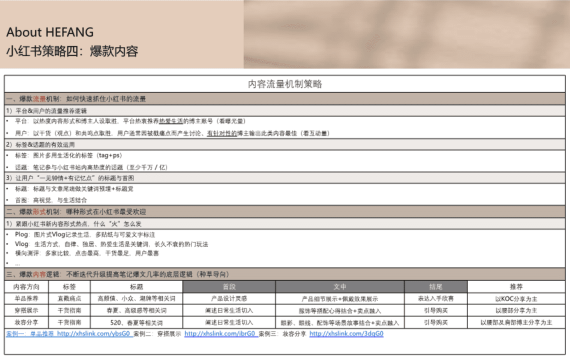Click the gray column header '文中'
This screenshot has width=570, height=360.
pos(340,287)
